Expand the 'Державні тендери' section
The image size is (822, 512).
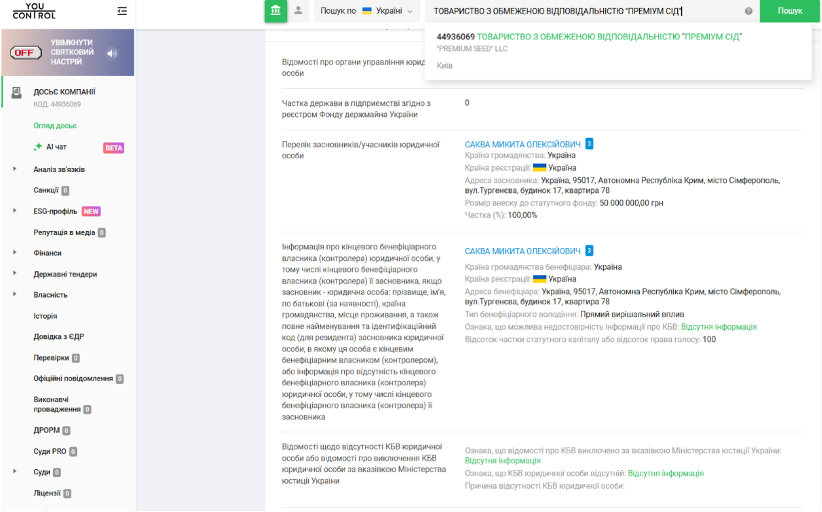coord(15,274)
